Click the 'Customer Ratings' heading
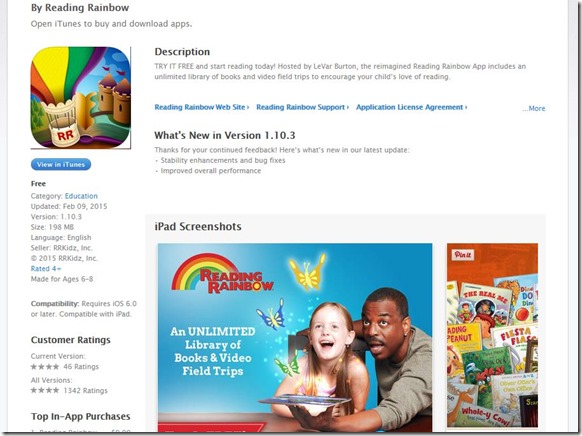 71,340
